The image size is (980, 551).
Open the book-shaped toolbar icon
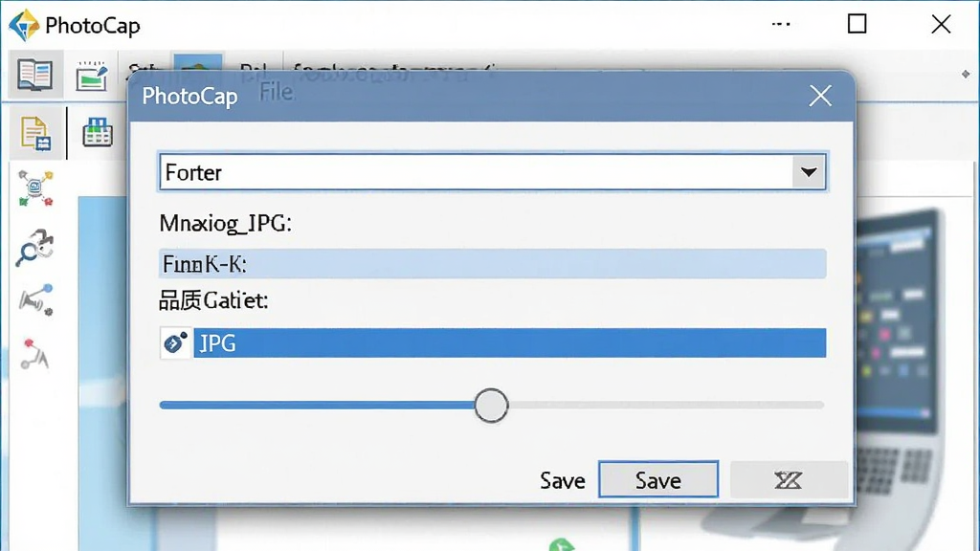35,75
